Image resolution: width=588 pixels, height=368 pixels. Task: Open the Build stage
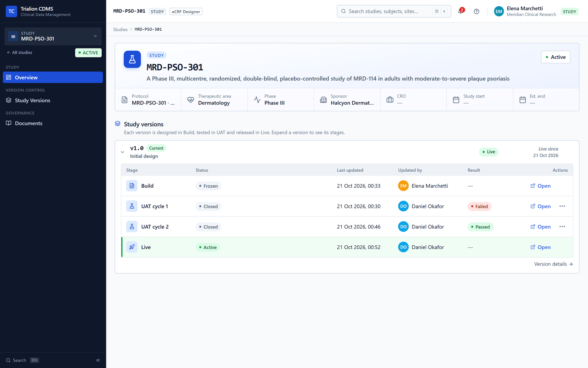coord(541,186)
